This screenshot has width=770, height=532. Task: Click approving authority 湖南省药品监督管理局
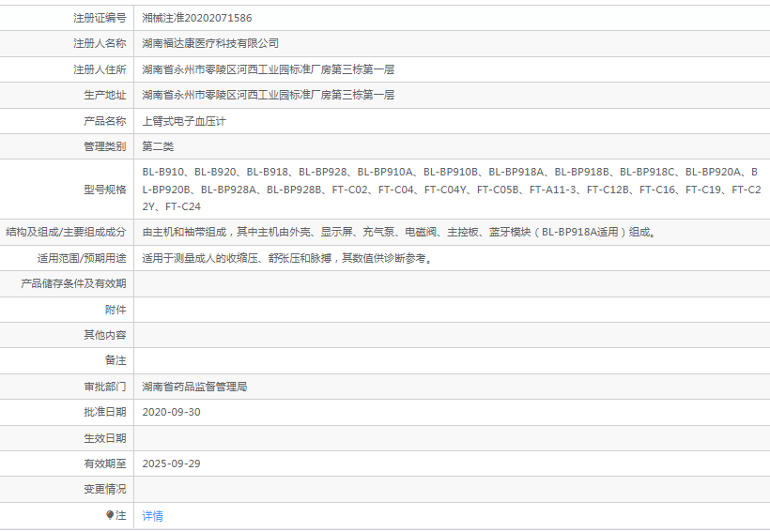click(194, 387)
